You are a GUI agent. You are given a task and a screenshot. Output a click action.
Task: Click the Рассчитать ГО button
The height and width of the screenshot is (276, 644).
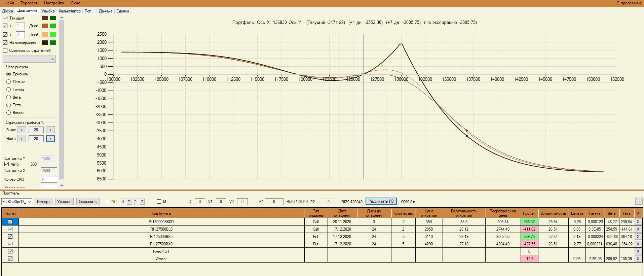[x=381, y=201]
